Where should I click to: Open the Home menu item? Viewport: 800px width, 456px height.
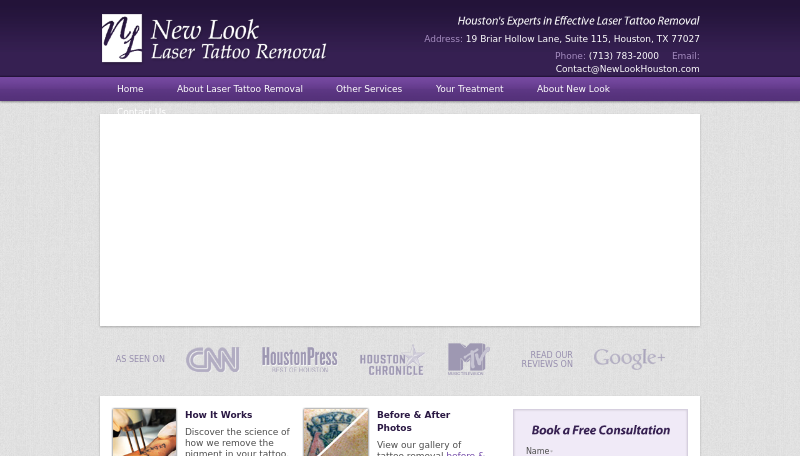(130, 89)
